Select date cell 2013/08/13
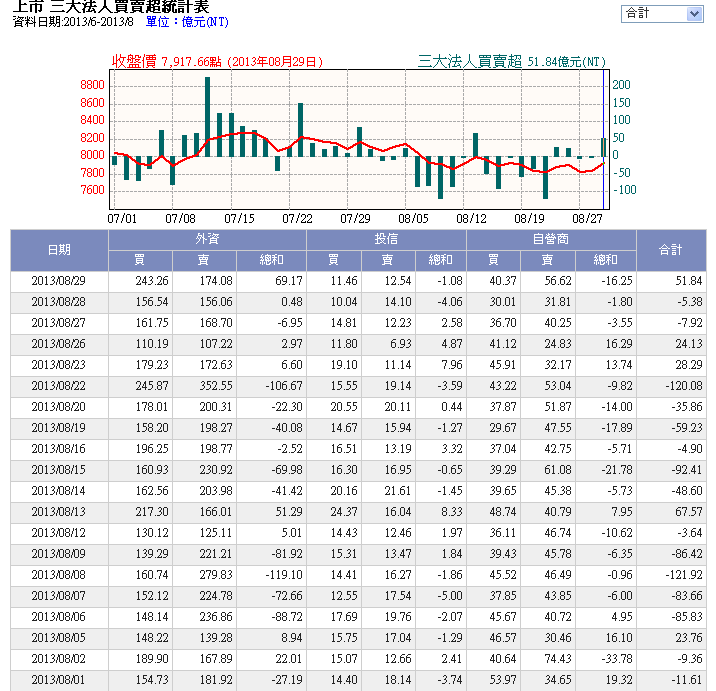716x691 pixels. pos(58,512)
